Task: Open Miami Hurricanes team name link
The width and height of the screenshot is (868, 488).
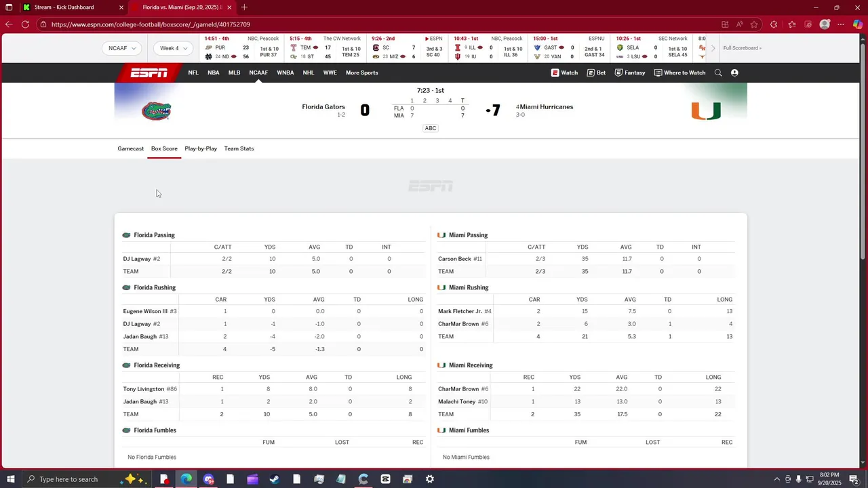Action: click(547, 107)
